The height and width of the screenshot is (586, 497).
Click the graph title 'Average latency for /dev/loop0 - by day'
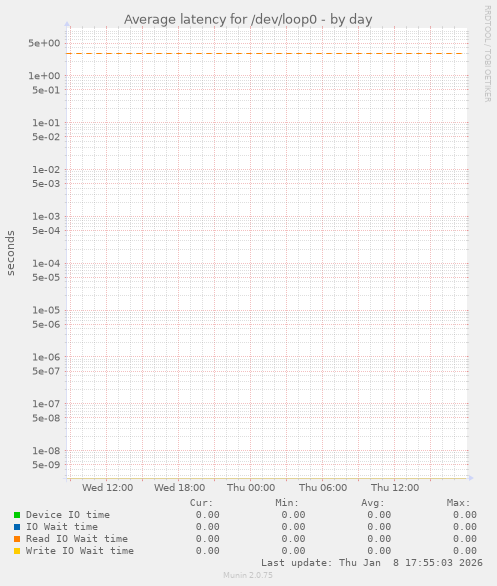coord(248,19)
